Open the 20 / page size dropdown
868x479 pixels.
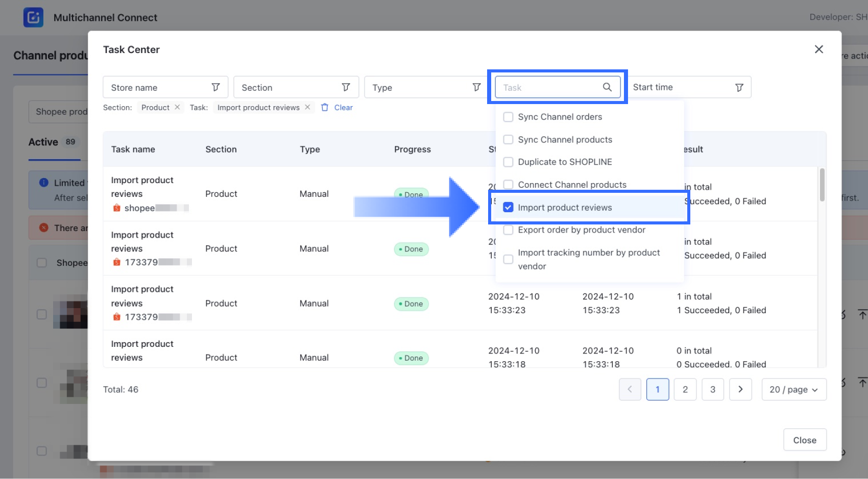[793, 390]
